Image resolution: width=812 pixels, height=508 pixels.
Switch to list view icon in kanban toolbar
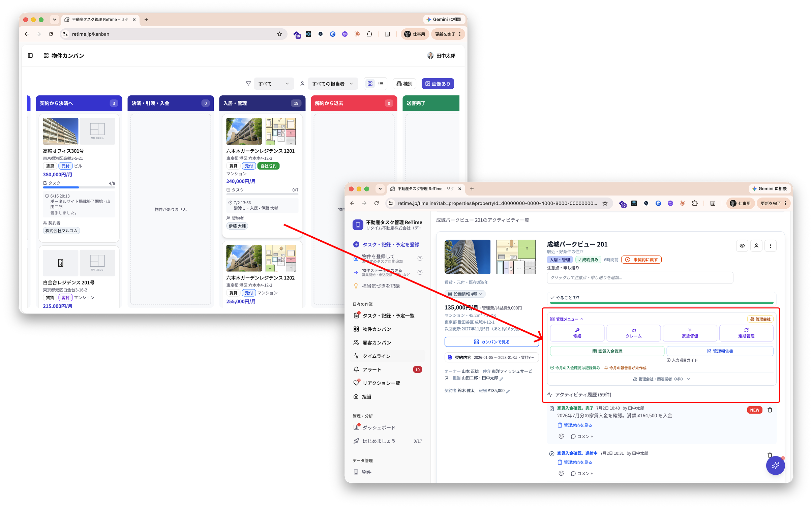click(x=381, y=84)
